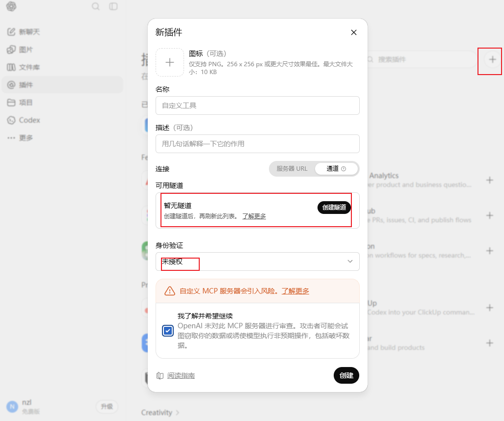Open Codex from the sidebar
504x421 pixels.
[x=62, y=120]
